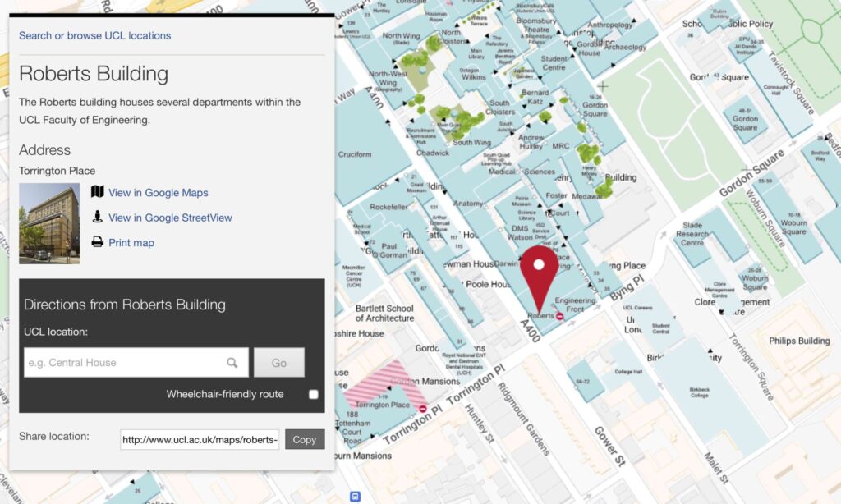Click the magnifier inside the UCL location search box
The image size is (841, 504).
pos(232,362)
